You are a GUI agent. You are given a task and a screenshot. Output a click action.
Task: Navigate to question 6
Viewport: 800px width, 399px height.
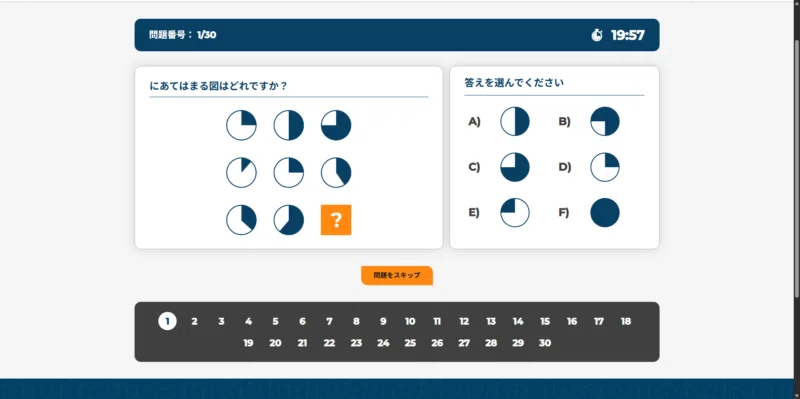pos(303,321)
